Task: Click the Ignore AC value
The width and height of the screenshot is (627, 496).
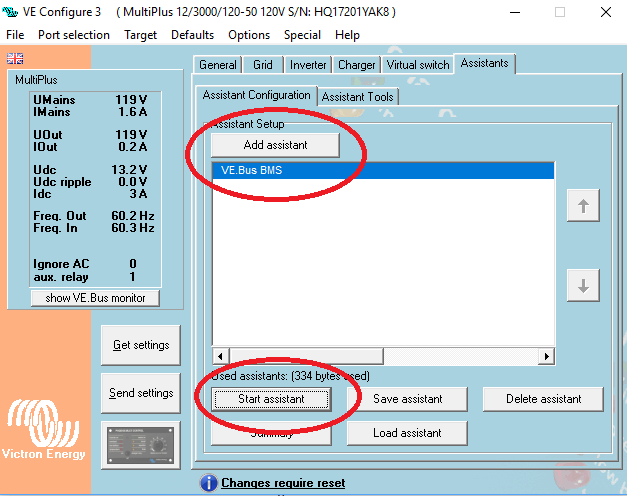Action: (133, 264)
